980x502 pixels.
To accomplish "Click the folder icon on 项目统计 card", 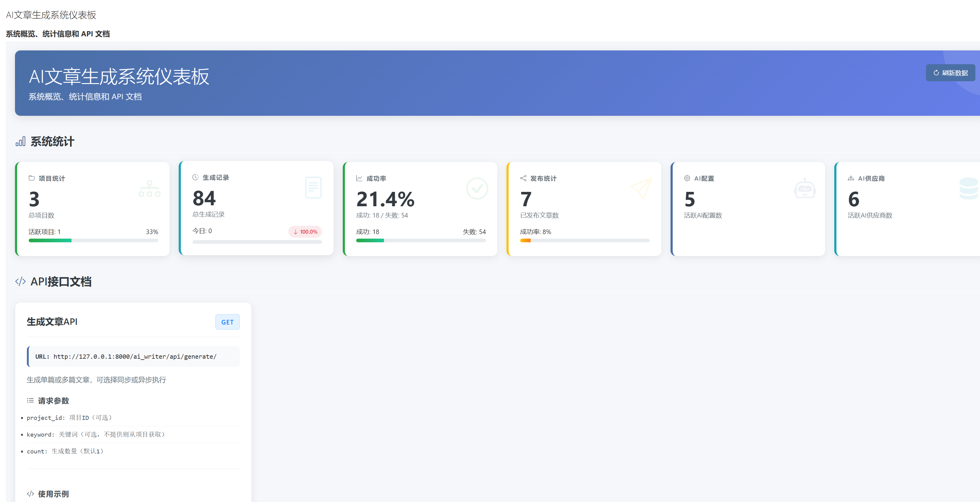I will pyautogui.click(x=31, y=178).
